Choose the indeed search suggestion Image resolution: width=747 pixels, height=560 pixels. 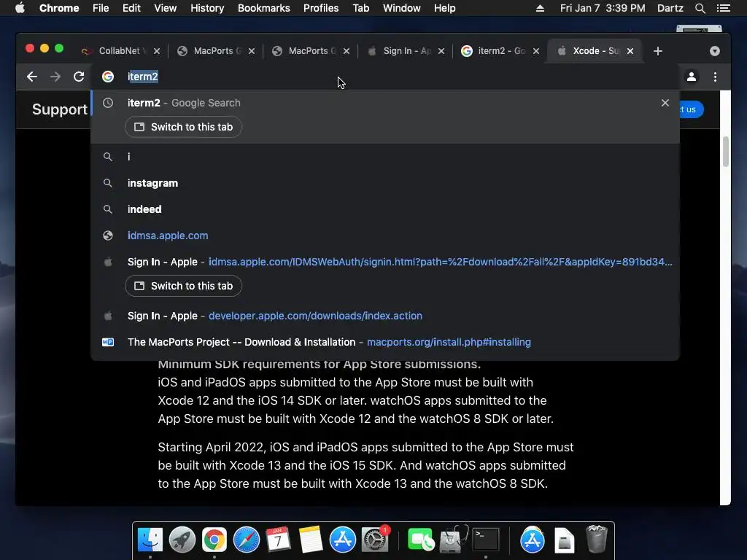[x=385, y=209]
